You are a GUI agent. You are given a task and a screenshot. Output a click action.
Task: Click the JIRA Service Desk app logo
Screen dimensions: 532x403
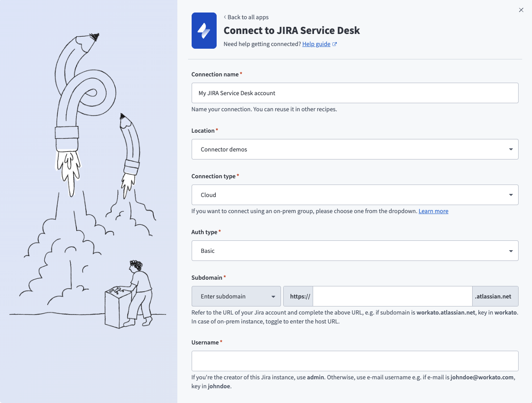pyautogui.click(x=204, y=30)
